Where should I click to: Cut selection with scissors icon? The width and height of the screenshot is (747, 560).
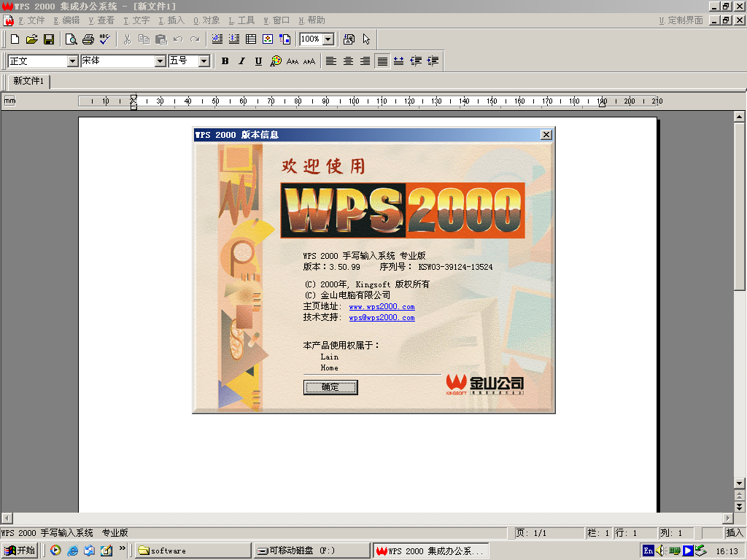point(127,39)
